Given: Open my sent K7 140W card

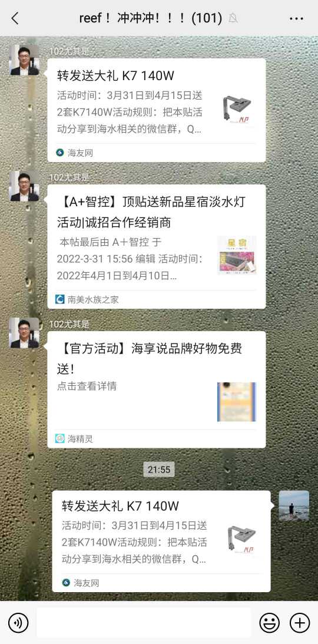Looking at the screenshot, I should coord(161,541).
